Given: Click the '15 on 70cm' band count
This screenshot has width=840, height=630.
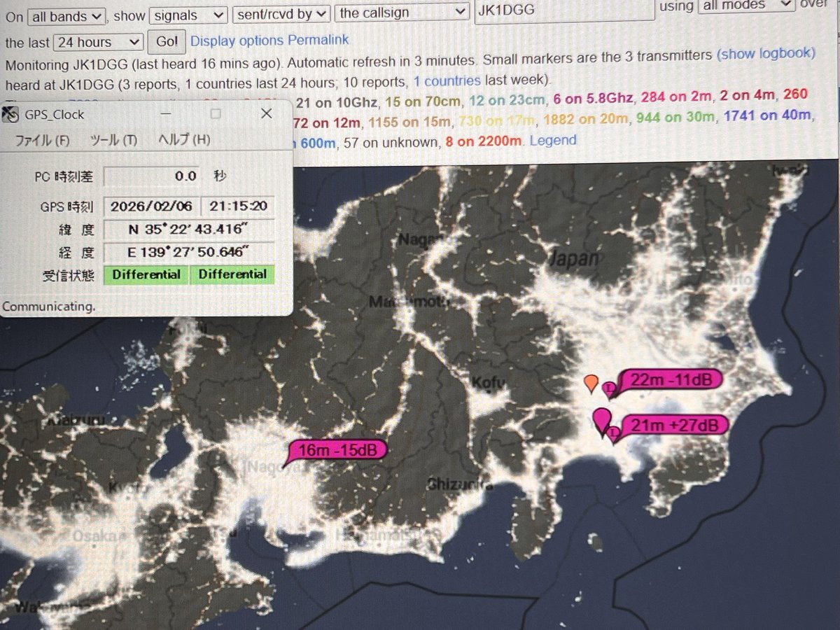Looking at the screenshot, I should pos(421,102).
